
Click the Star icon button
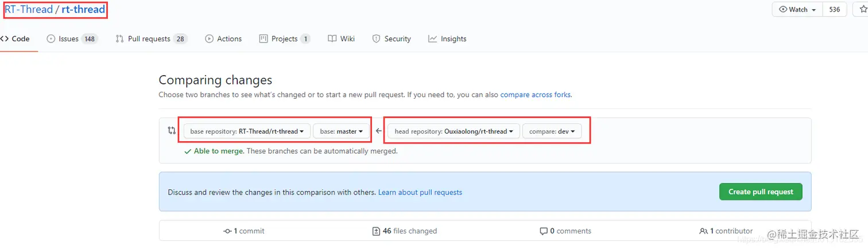point(862,10)
